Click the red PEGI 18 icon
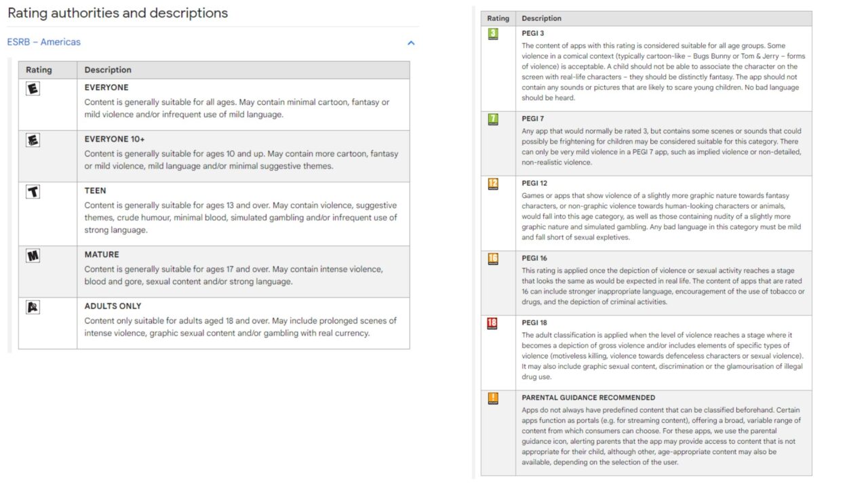Viewport: 868px width, 488px height. [493, 323]
